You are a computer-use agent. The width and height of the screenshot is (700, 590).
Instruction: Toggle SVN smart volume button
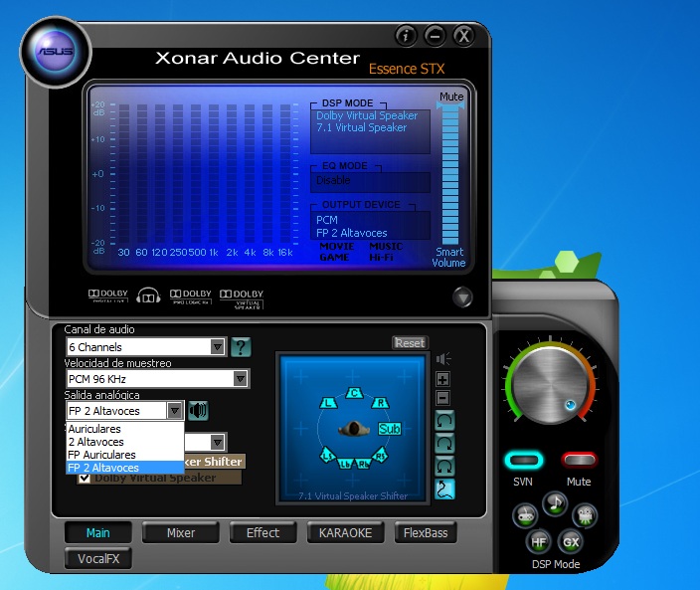click(x=524, y=461)
